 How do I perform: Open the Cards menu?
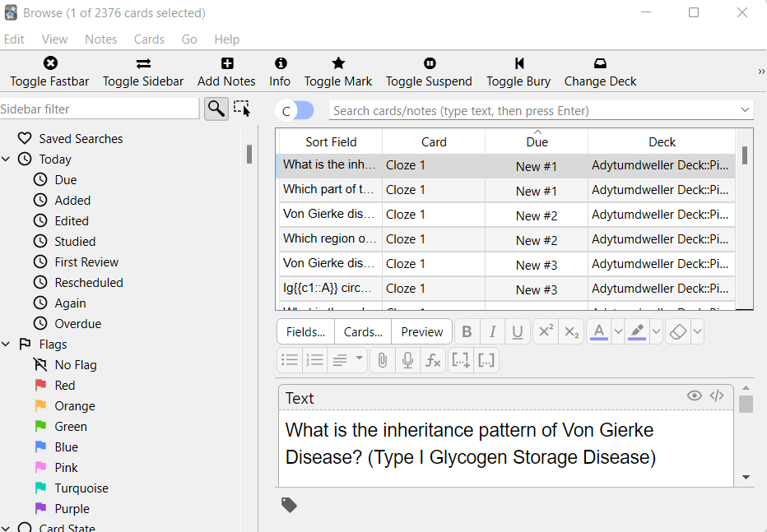click(149, 39)
